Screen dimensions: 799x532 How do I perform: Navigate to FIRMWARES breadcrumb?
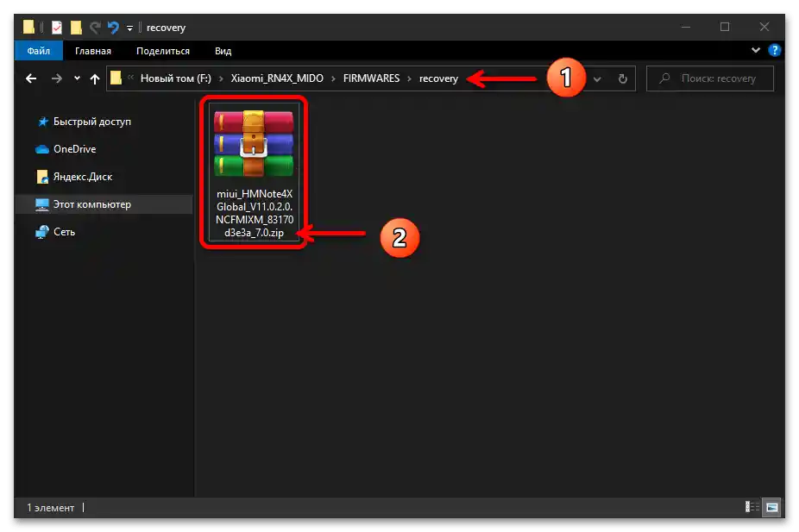[371, 78]
